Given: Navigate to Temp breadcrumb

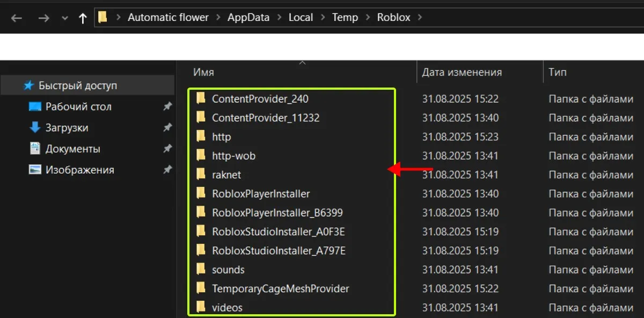Looking at the screenshot, I should click(x=345, y=17).
